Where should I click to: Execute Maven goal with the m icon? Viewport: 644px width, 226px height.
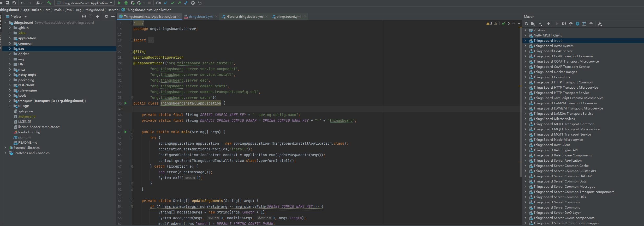coord(564,24)
